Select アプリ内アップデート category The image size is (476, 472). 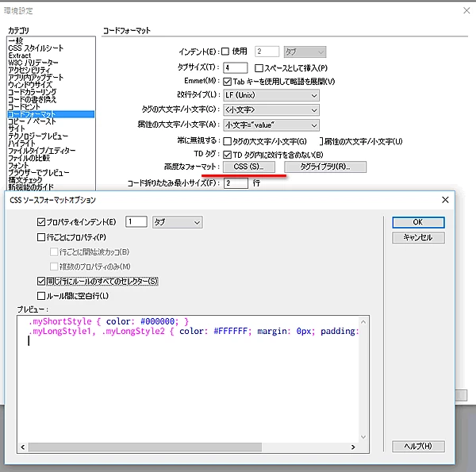pyautogui.click(x=36, y=77)
